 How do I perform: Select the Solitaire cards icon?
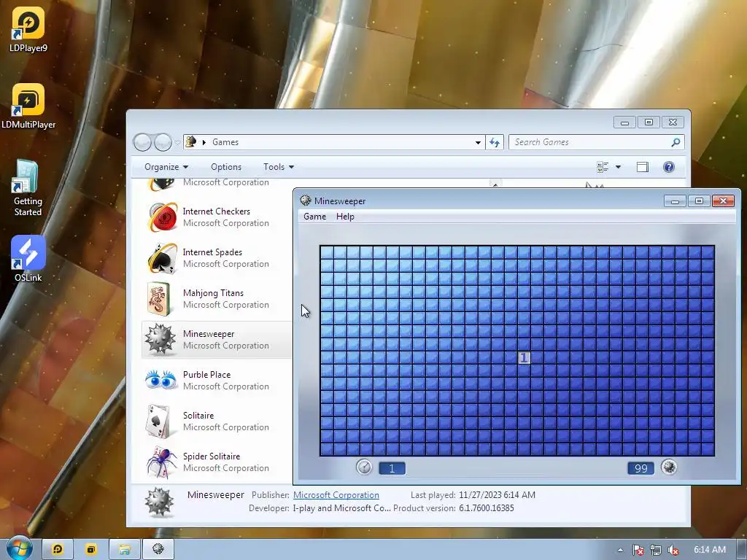click(159, 421)
